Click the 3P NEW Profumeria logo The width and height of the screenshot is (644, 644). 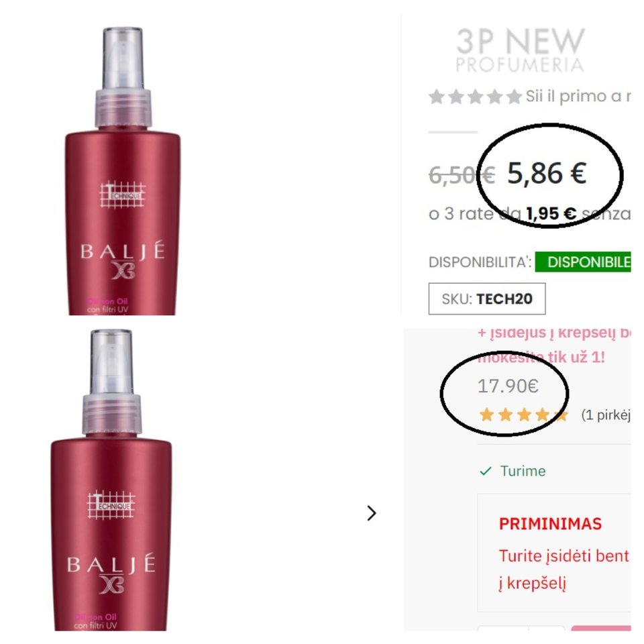pos(521,50)
